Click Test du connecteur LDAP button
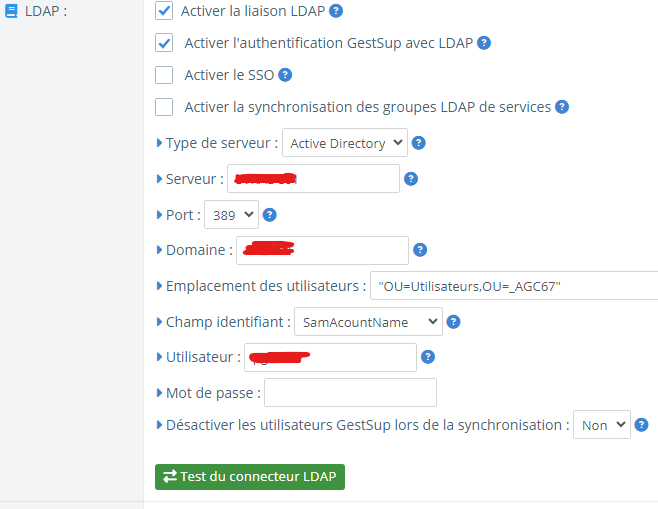Image resolution: width=658 pixels, height=509 pixels. pyautogui.click(x=250, y=476)
